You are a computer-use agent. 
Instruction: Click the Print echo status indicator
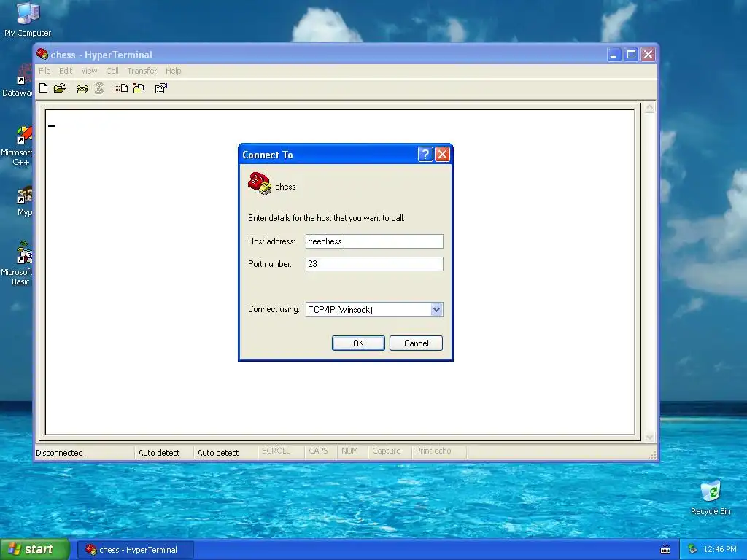click(x=433, y=451)
